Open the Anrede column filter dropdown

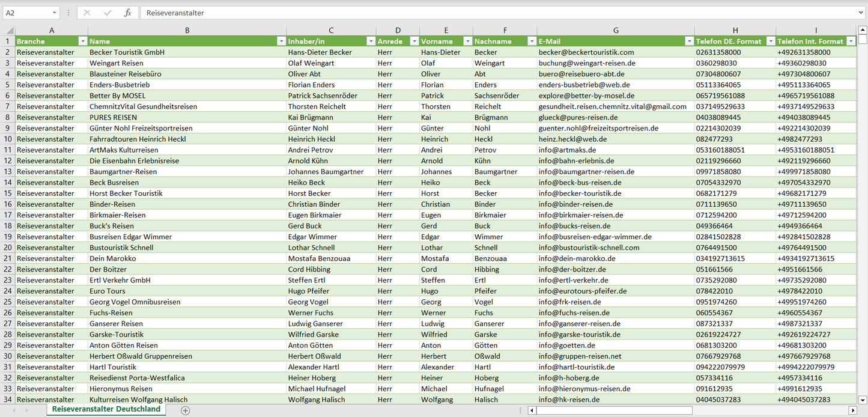[413, 41]
